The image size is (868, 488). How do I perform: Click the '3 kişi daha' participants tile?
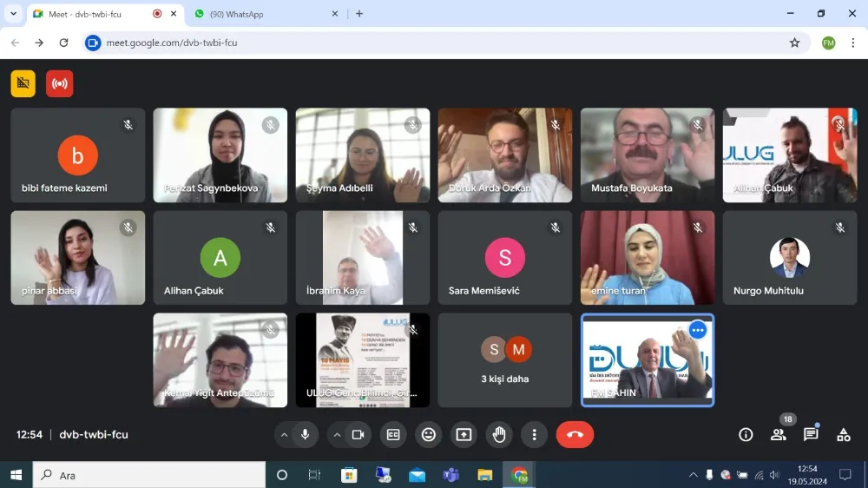point(504,360)
